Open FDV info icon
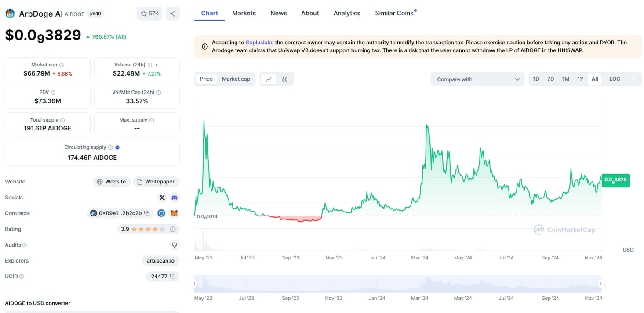The height and width of the screenshot is (313, 644). [53, 93]
